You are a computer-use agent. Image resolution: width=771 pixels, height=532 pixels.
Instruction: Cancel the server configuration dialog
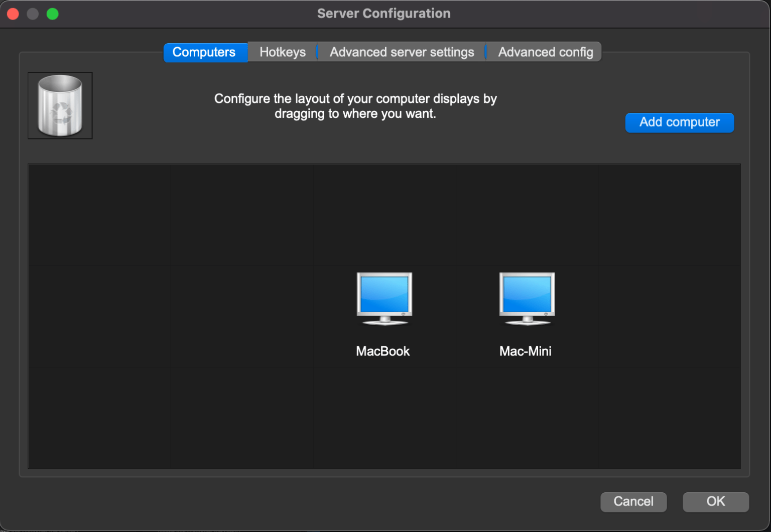point(633,501)
